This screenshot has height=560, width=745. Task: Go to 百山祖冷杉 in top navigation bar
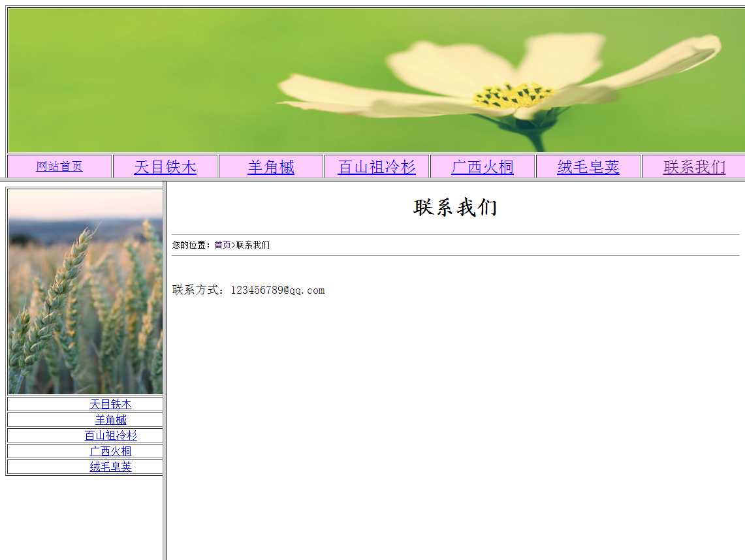tap(377, 167)
